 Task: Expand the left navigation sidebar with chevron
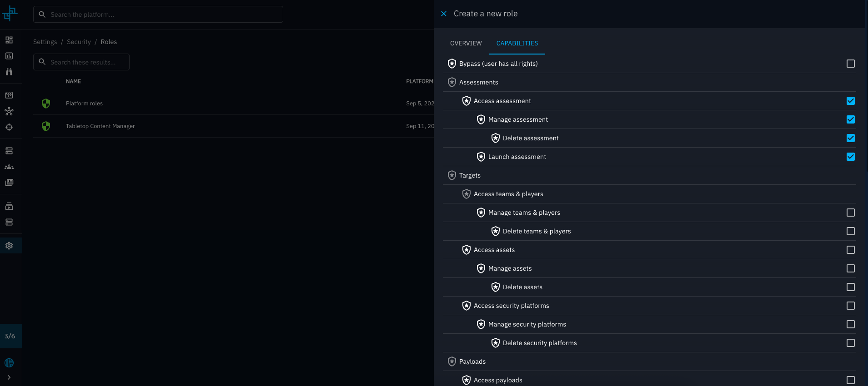point(9,377)
